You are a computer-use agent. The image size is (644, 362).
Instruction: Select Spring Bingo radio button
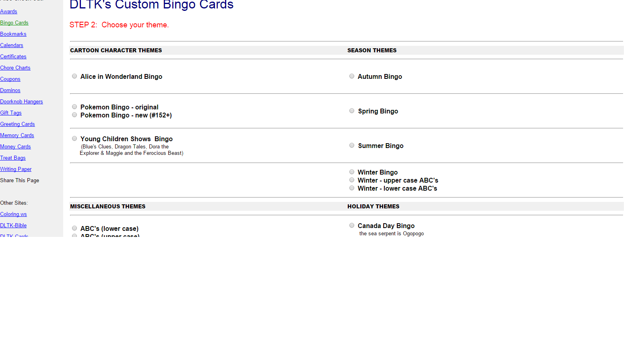(x=352, y=111)
